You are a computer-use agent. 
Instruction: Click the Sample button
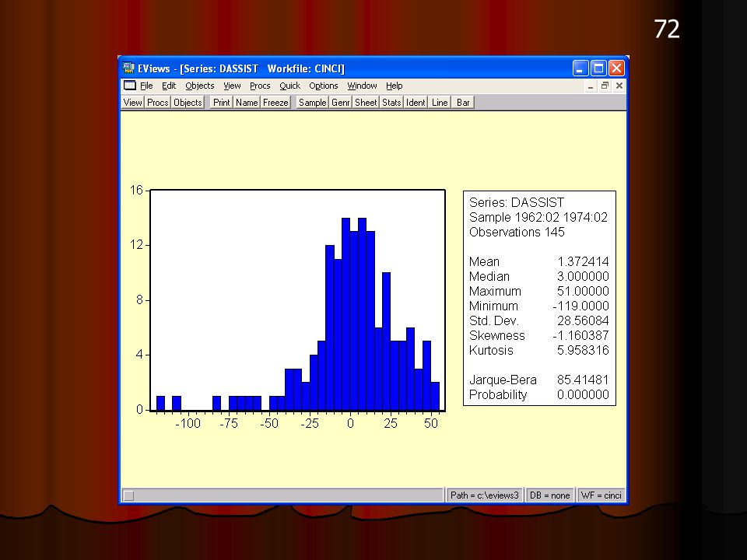point(313,103)
